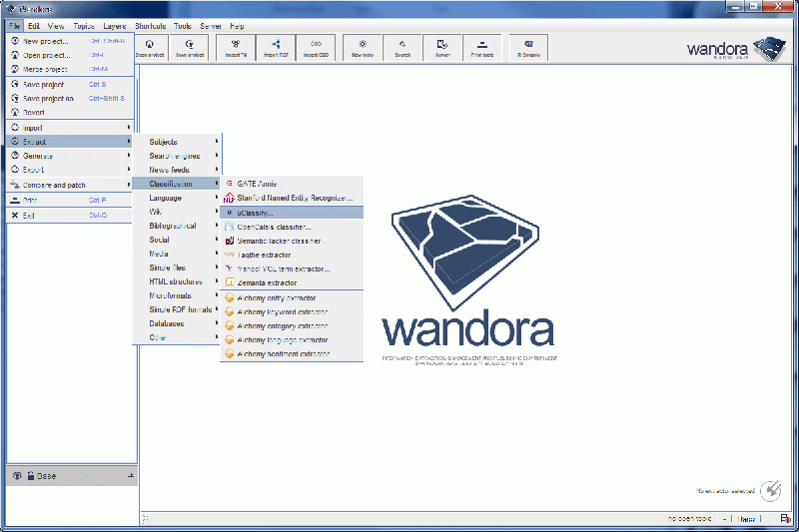Image resolution: width=799 pixels, height=532 pixels.
Task: Click the Server toolbar icon
Action: tap(441, 47)
